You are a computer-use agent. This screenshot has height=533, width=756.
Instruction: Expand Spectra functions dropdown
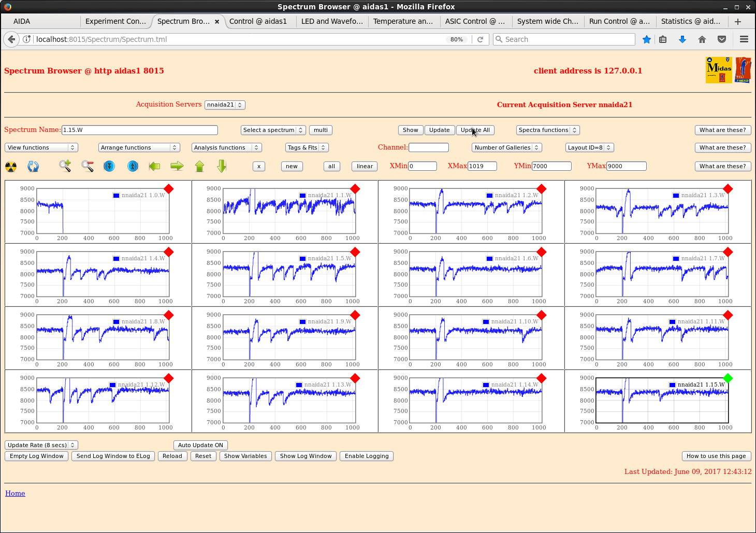coord(548,130)
